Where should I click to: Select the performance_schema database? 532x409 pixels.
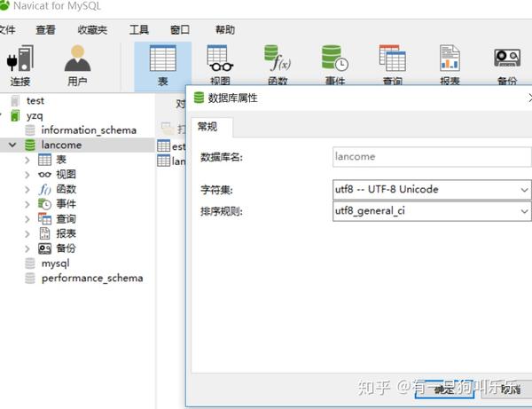click(x=92, y=279)
